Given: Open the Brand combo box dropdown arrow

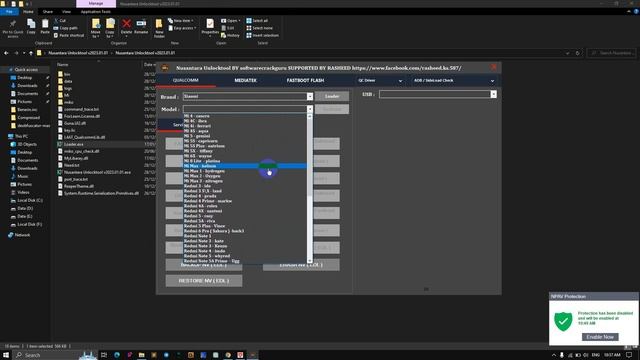Looking at the screenshot, I should [310, 97].
